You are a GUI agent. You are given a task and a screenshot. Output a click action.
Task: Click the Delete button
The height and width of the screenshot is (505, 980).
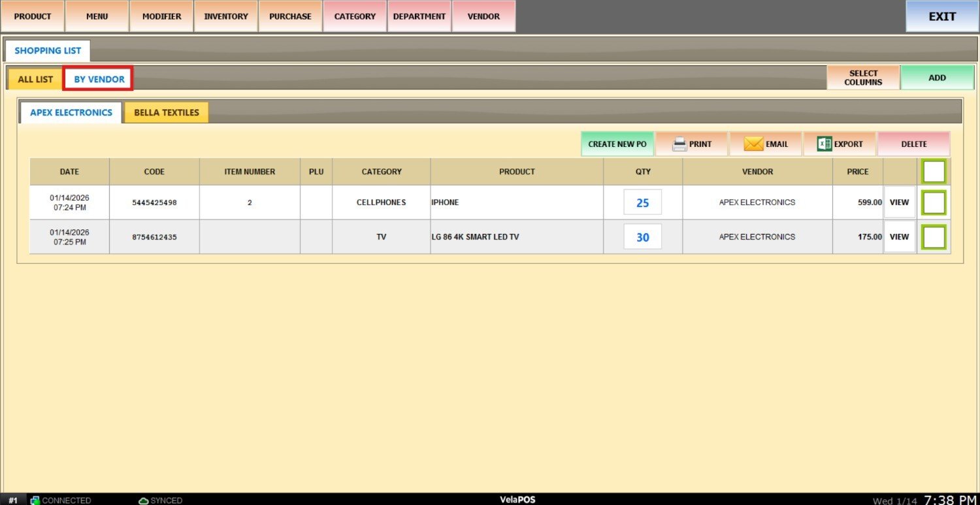pyautogui.click(x=913, y=144)
